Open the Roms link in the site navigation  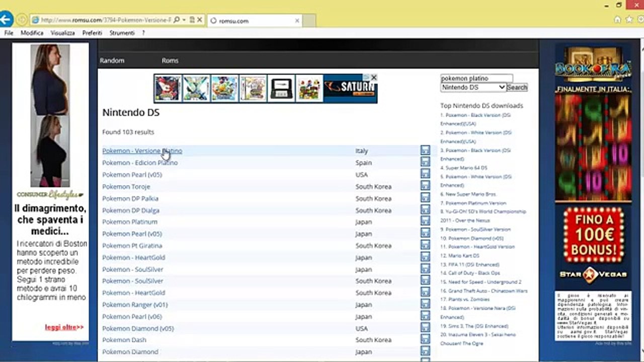point(170,60)
